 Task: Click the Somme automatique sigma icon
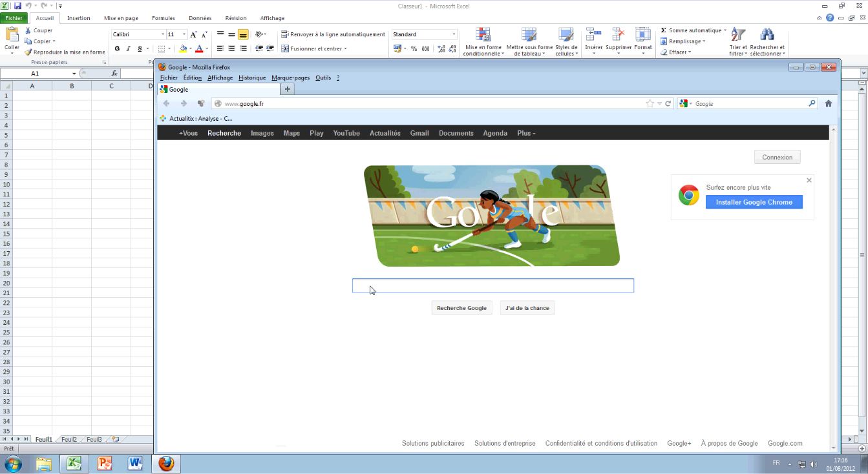[663, 30]
